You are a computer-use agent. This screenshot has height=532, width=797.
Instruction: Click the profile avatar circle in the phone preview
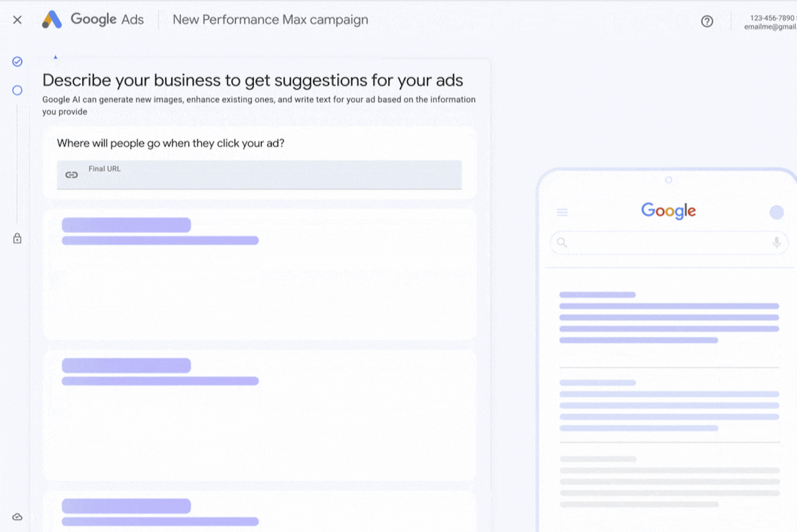point(776,213)
